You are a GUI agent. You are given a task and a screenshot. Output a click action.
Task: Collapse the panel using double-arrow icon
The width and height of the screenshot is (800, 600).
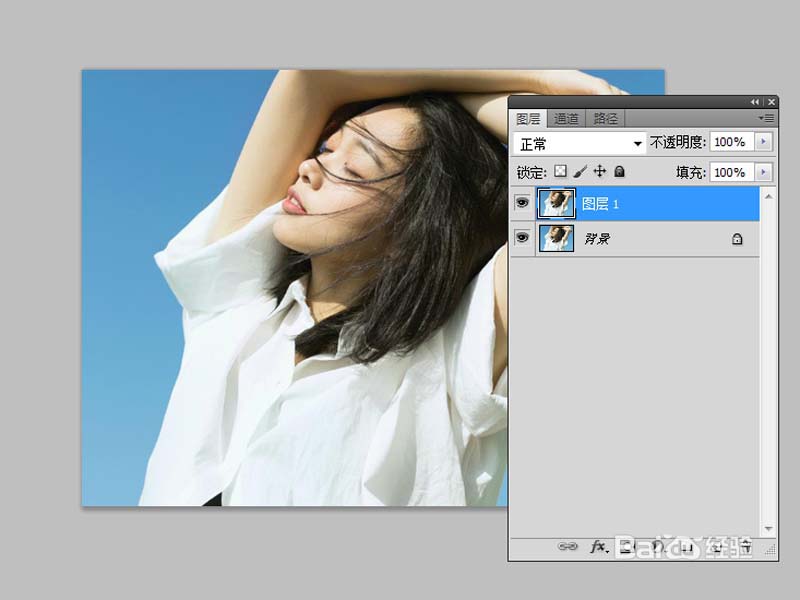[x=754, y=102]
